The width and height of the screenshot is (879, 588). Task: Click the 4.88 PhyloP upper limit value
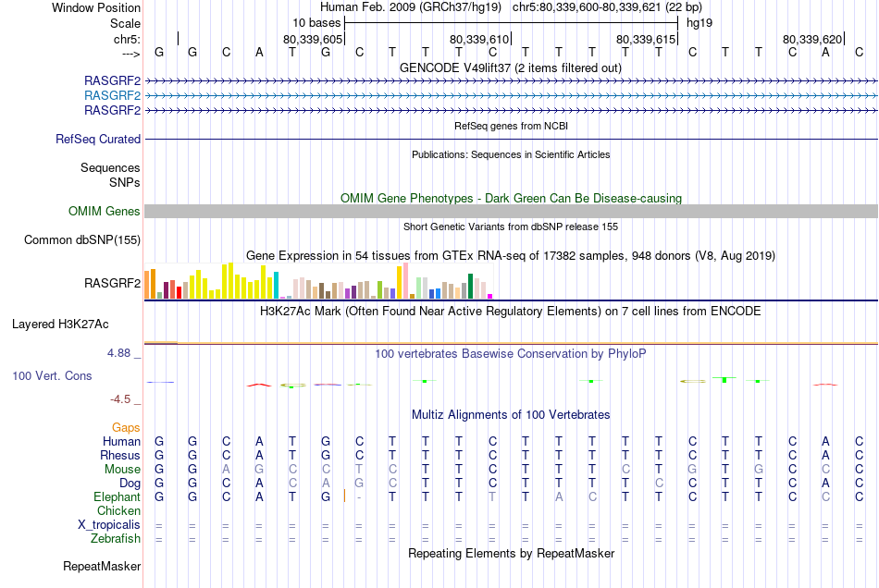(x=118, y=353)
